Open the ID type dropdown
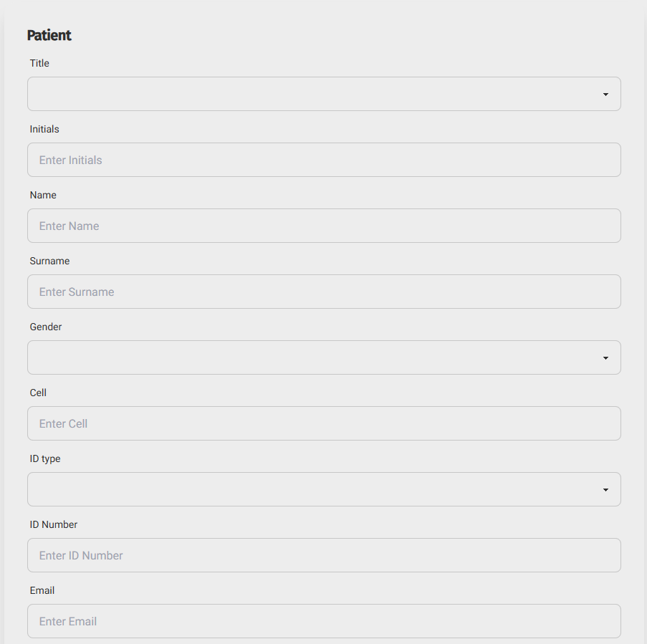 click(324, 489)
